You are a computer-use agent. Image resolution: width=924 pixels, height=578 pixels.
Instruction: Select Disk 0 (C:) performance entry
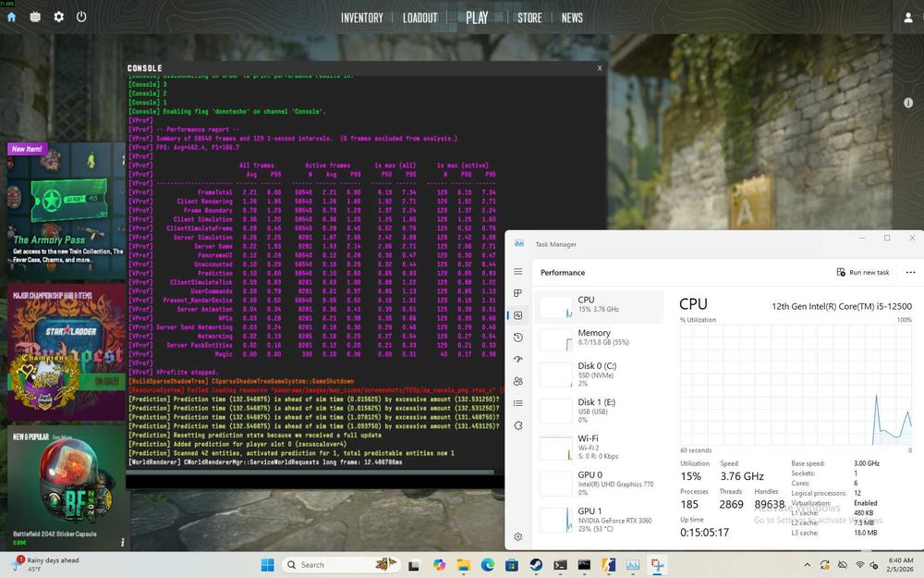[x=599, y=375]
